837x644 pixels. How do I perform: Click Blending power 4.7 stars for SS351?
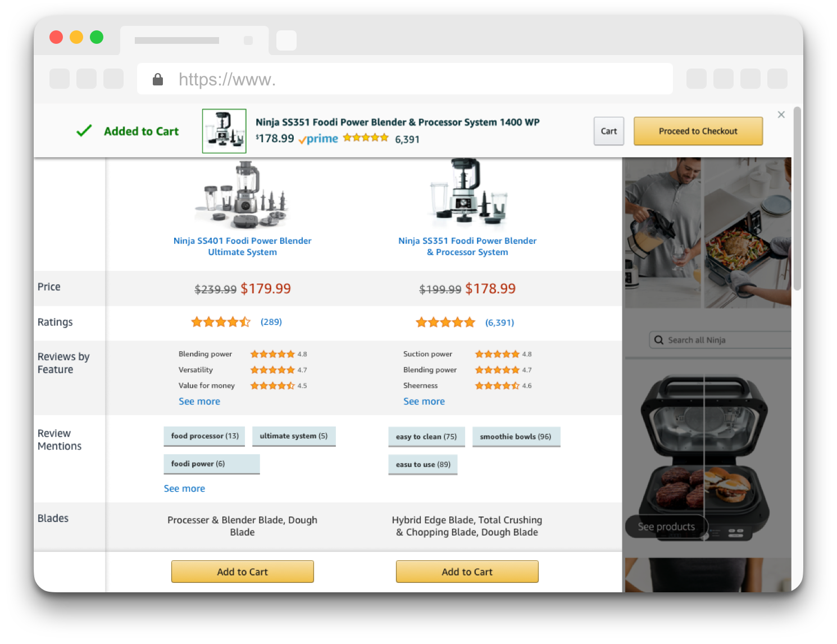[x=497, y=370]
